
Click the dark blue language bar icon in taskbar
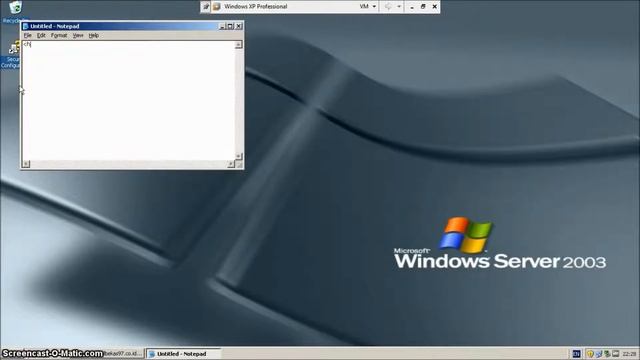(x=576, y=354)
